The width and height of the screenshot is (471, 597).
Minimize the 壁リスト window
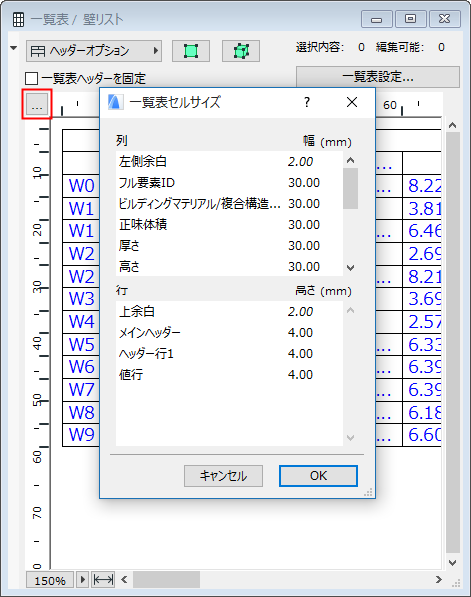coord(377,19)
